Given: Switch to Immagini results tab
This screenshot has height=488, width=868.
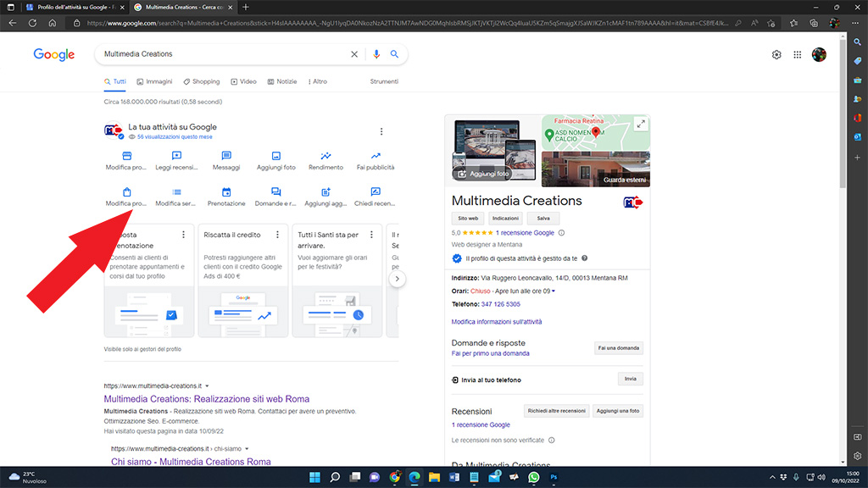Looking at the screenshot, I should 154,81.
